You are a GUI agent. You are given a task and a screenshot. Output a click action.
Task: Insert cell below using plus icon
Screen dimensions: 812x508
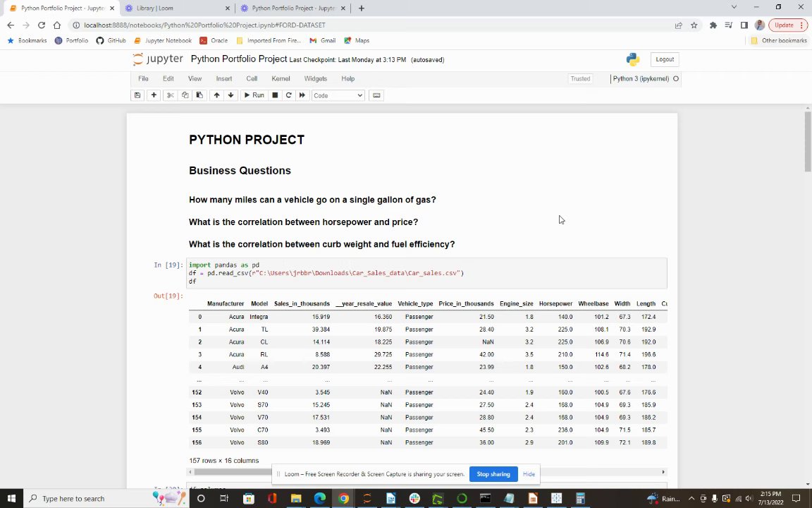click(x=154, y=95)
